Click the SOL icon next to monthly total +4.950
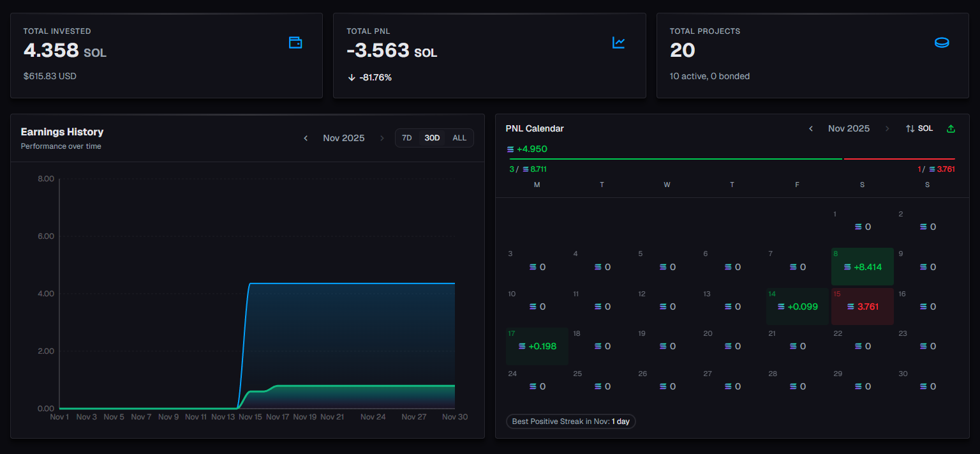Image resolution: width=980 pixels, height=454 pixels. click(510, 149)
